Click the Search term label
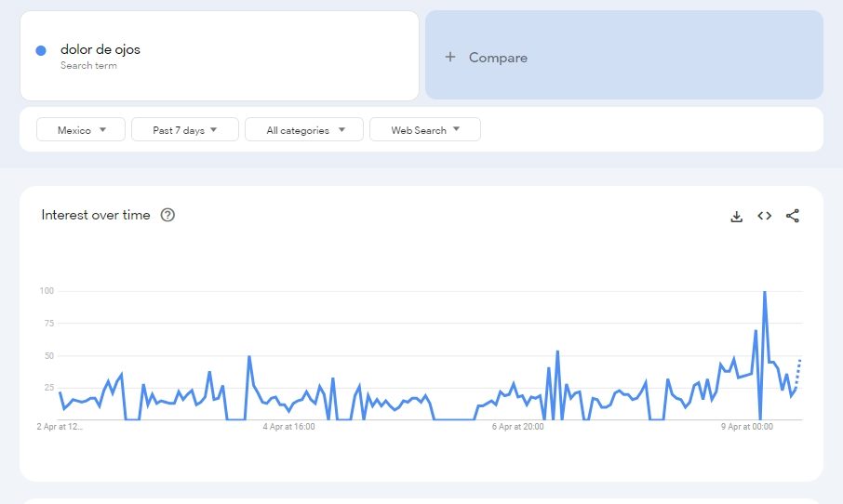This screenshot has height=504, width=843. pos(88,65)
